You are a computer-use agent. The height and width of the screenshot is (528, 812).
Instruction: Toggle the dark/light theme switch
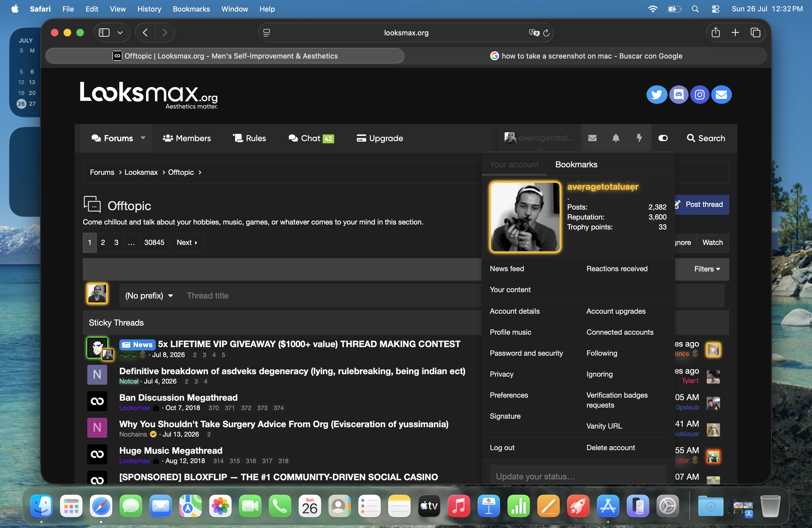pyautogui.click(x=663, y=138)
